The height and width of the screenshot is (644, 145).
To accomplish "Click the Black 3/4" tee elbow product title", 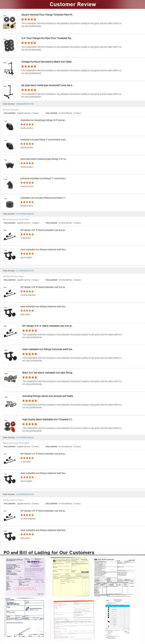I will click(47, 373).
